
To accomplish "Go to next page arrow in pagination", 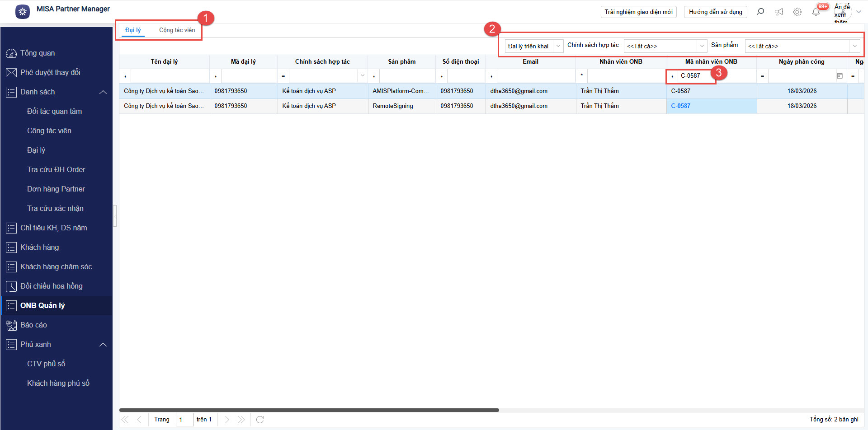I will (226, 420).
